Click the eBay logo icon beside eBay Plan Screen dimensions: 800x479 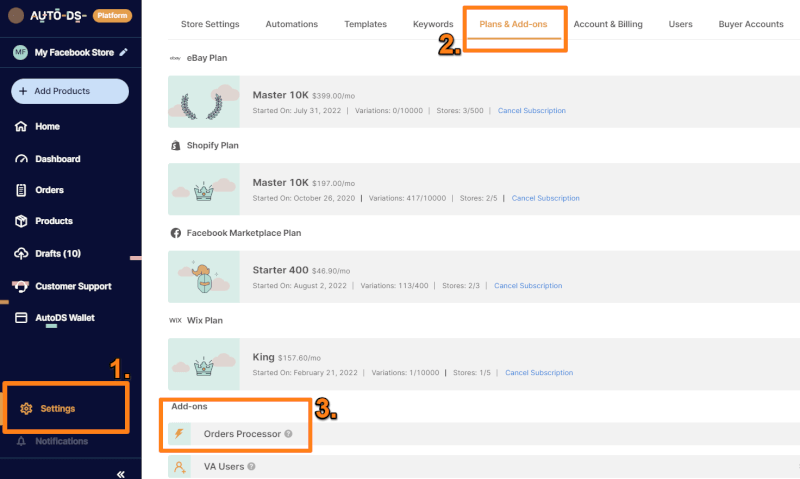coord(175,58)
